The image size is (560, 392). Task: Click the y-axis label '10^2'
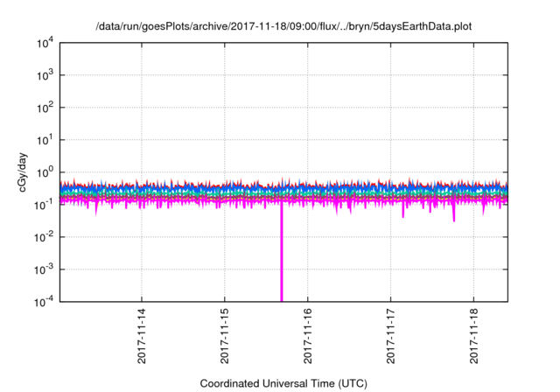point(45,108)
